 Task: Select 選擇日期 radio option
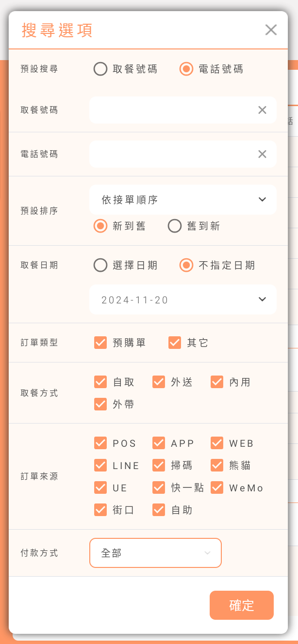coord(100,265)
